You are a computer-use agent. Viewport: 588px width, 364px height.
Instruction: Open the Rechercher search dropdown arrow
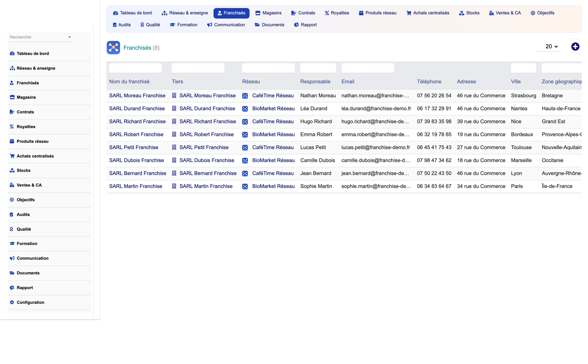tap(69, 37)
